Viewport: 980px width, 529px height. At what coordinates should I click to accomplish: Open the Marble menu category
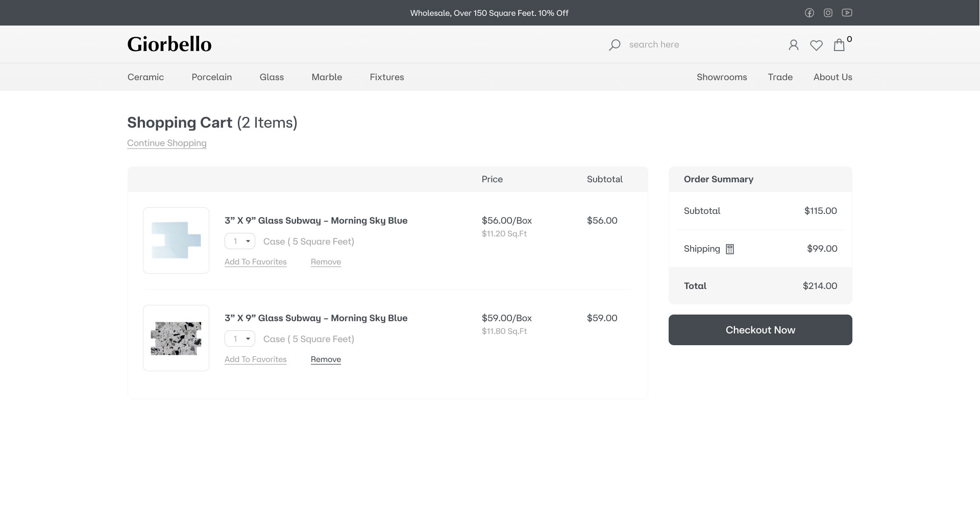[x=327, y=77]
